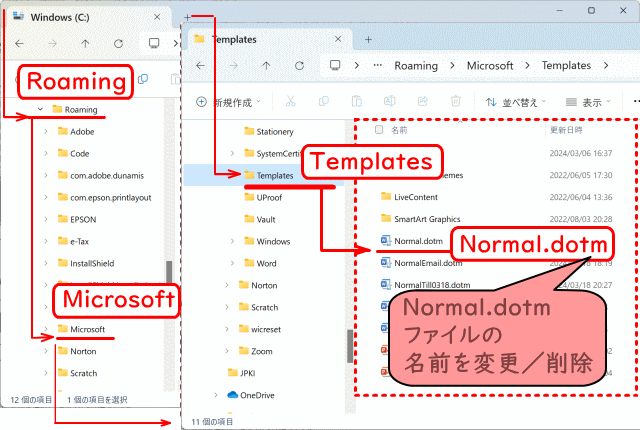Refresh the Windows (C:) window
The width and height of the screenshot is (640, 430).
point(118,43)
